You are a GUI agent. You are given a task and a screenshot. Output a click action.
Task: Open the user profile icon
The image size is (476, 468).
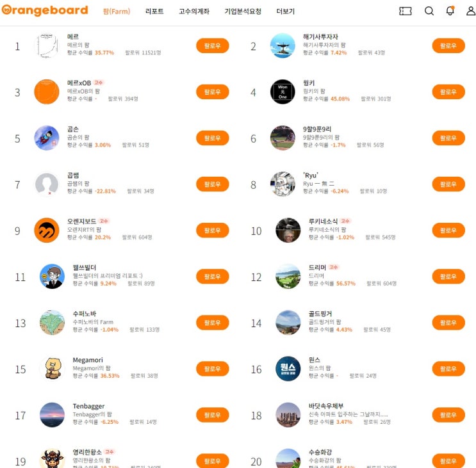[471, 11]
